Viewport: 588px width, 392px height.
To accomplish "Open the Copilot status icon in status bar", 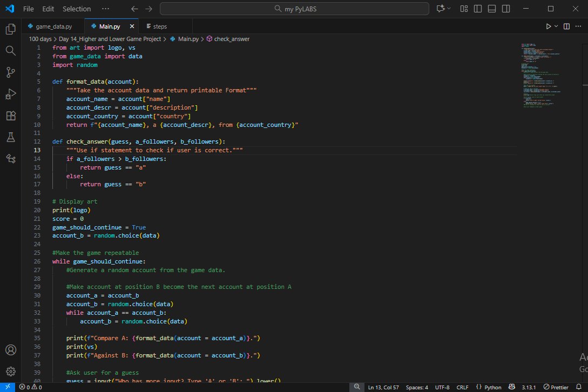I will click(511, 387).
